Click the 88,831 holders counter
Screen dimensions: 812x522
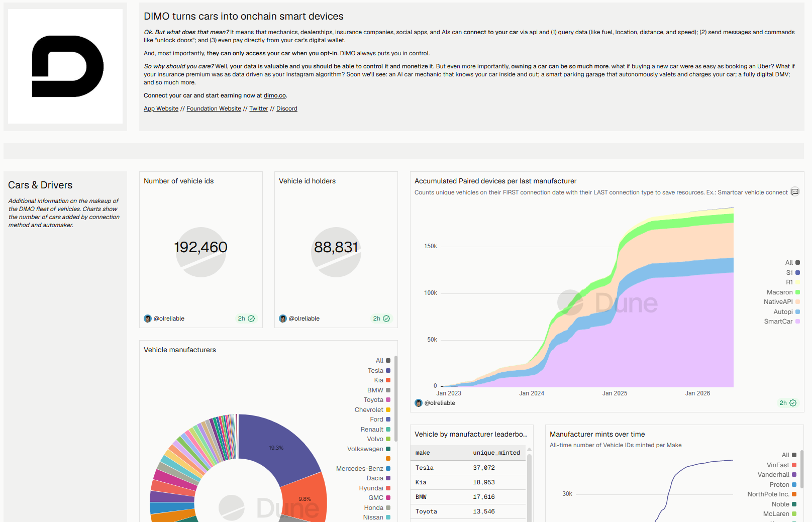336,247
